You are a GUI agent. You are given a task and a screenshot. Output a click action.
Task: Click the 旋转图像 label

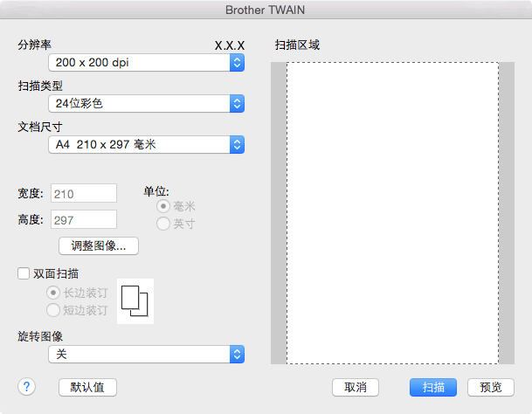coord(40,336)
